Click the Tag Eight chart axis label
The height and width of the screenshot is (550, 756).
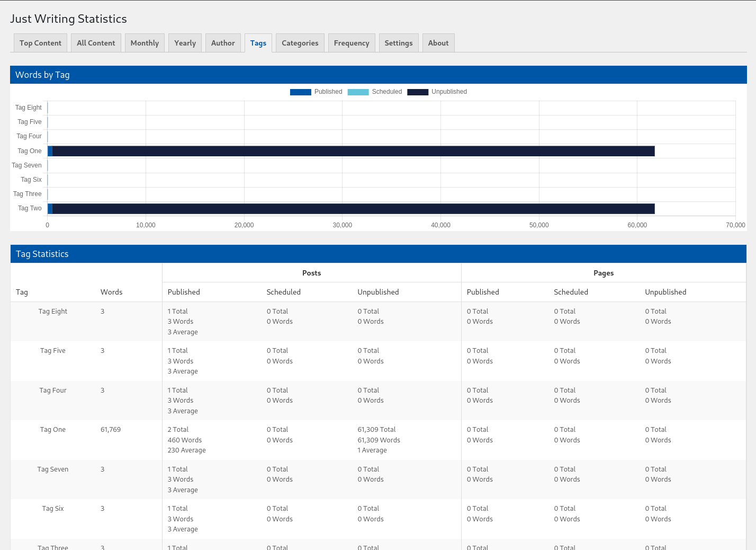click(28, 108)
